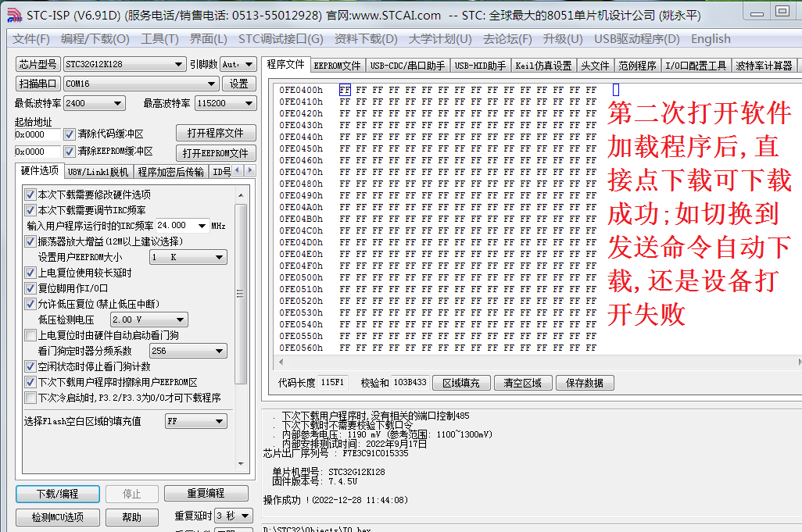Image resolution: width=802 pixels, height=532 pixels.
Task: Toggle 空闲状态时停止看门狗计数 checkbox
Action: pyautogui.click(x=30, y=366)
